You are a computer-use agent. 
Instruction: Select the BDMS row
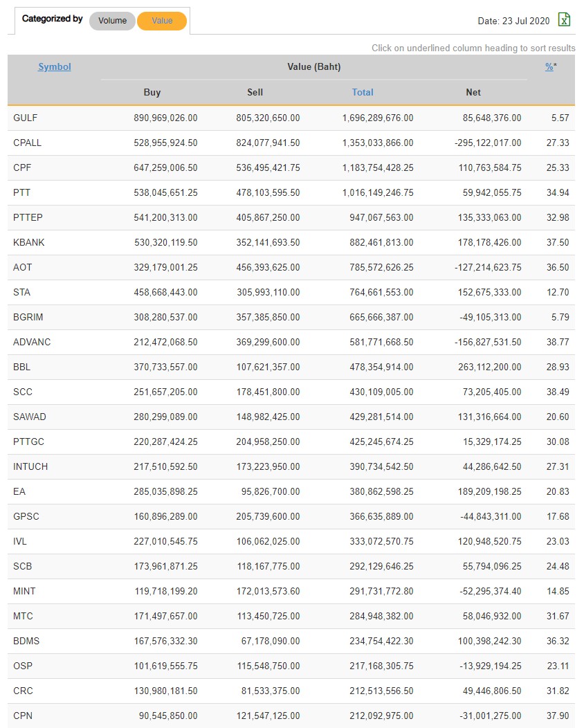click(x=26, y=641)
